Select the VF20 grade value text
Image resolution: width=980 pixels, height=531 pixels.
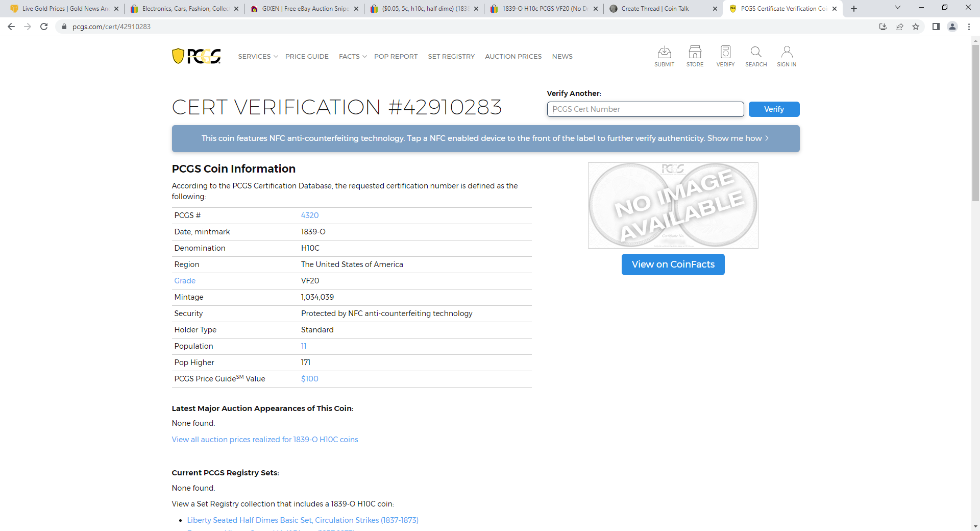tap(310, 281)
